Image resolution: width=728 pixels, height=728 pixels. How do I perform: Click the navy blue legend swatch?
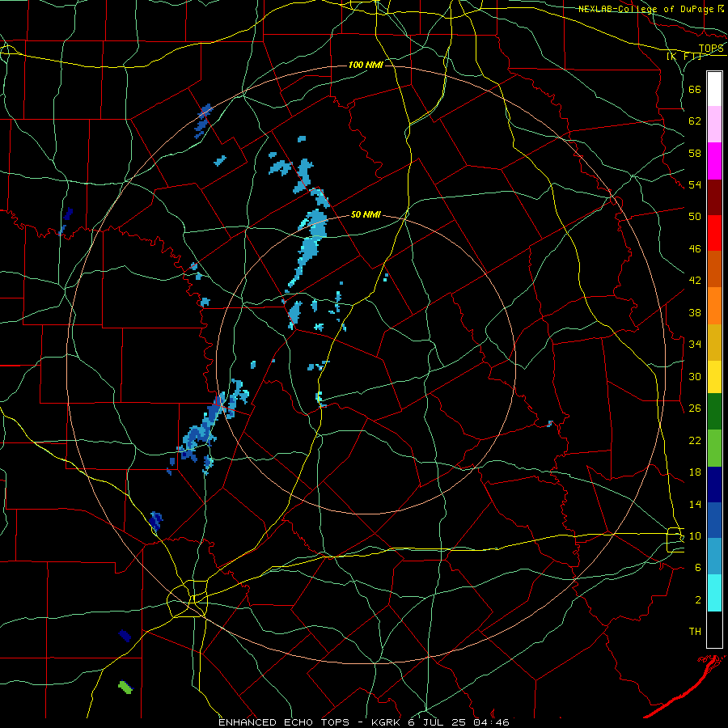coord(714,485)
